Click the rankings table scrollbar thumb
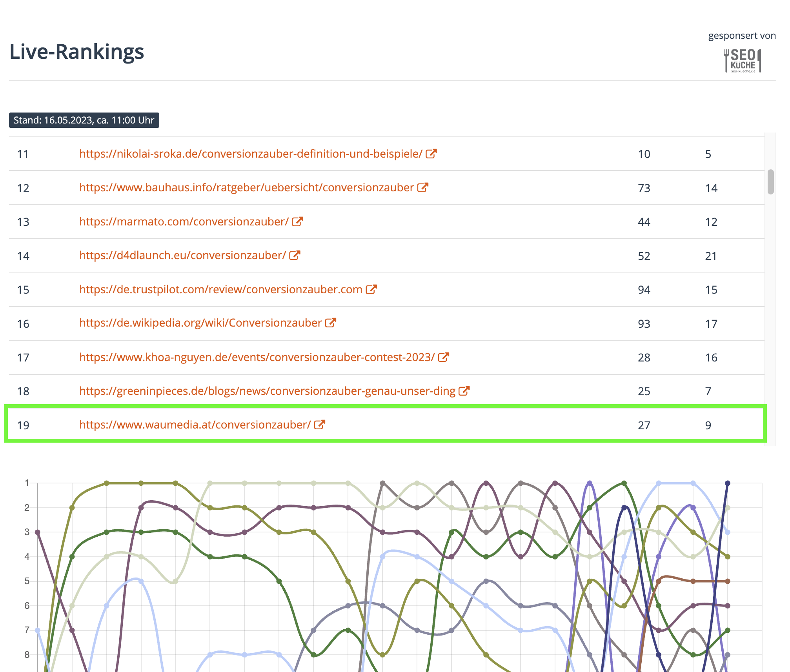 click(771, 182)
